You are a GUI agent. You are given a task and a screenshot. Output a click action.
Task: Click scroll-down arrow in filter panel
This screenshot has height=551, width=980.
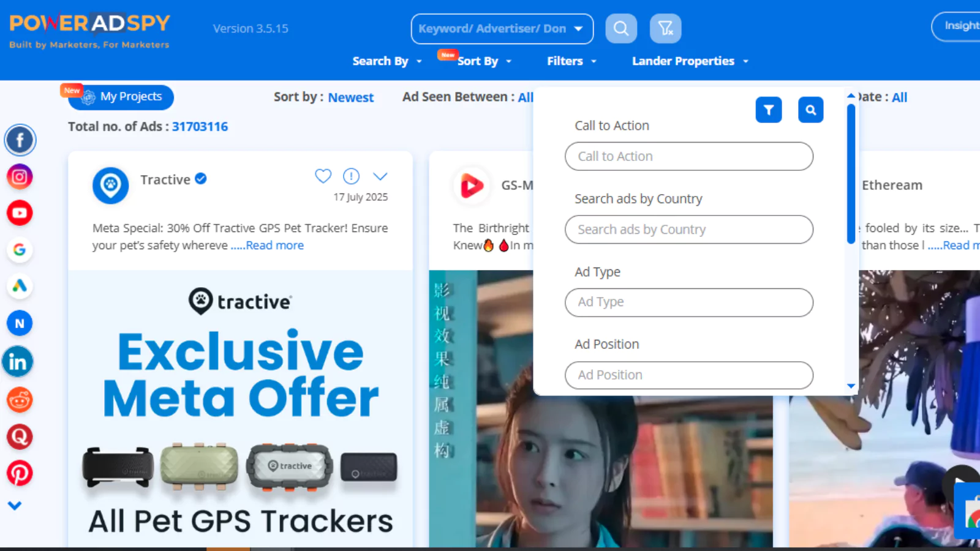pyautogui.click(x=851, y=386)
